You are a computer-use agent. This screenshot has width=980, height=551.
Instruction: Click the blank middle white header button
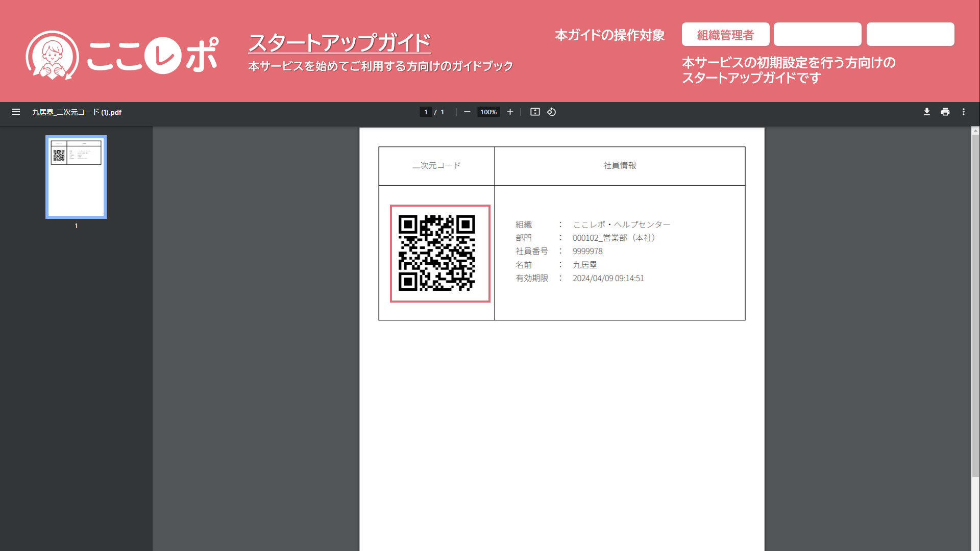tap(817, 35)
